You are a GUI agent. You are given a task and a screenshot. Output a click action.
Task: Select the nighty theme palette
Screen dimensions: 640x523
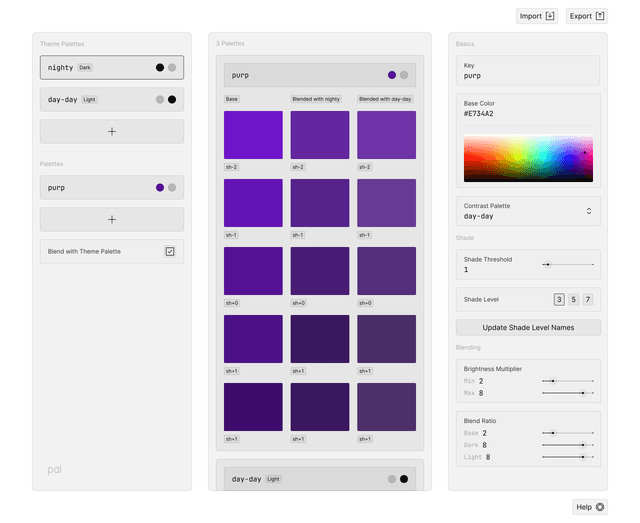pos(112,67)
